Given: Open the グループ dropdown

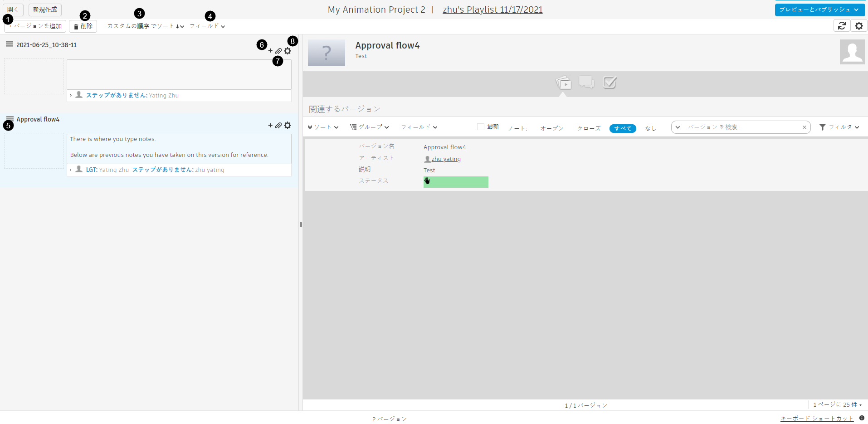Looking at the screenshot, I should 370,127.
